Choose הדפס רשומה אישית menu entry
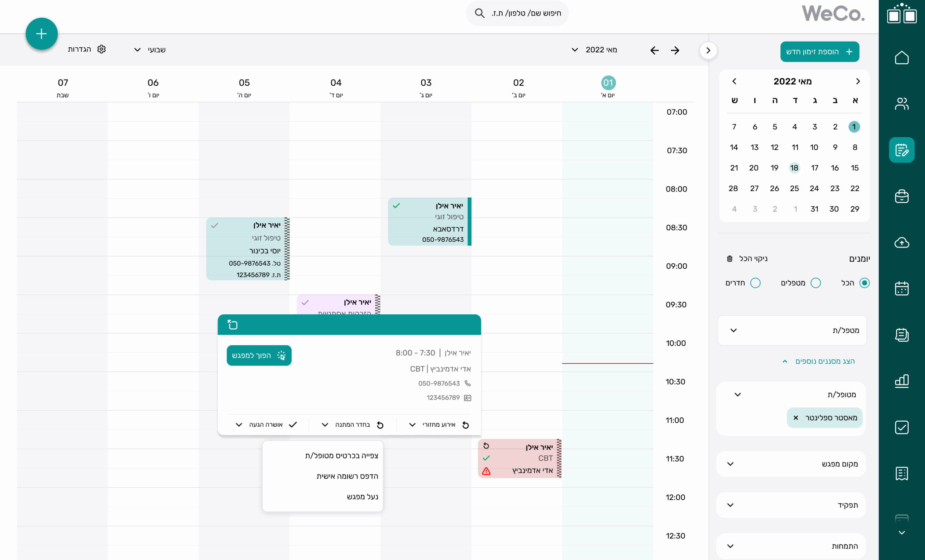Image resolution: width=925 pixels, height=560 pixels. click(x=347, y=476)
